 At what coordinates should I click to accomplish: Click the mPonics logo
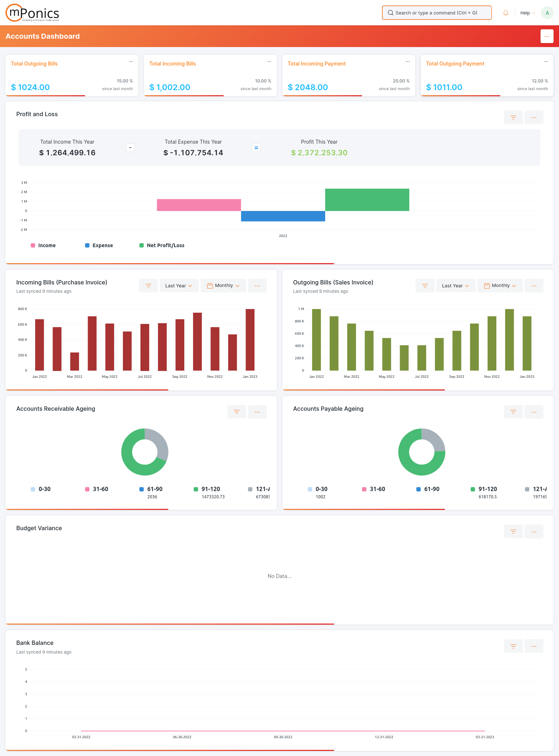pyautogui.click(x=33, y=13)
